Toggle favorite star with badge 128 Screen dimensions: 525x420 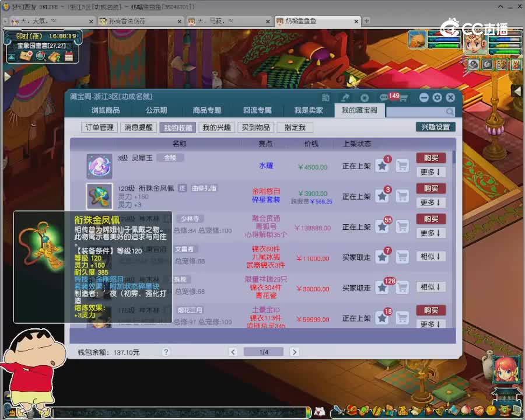(382, 288)
